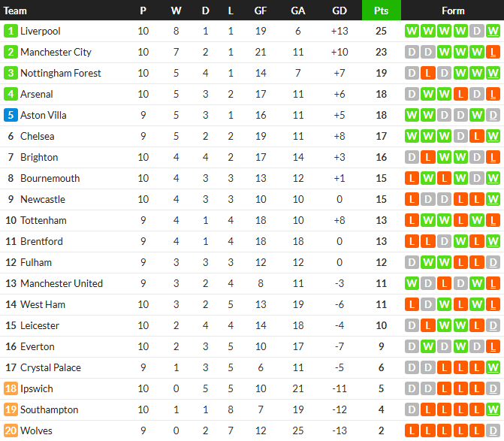Screen dimensions: 504x441
Task: Open the Chelsea team link
Action: click(38, 136)
